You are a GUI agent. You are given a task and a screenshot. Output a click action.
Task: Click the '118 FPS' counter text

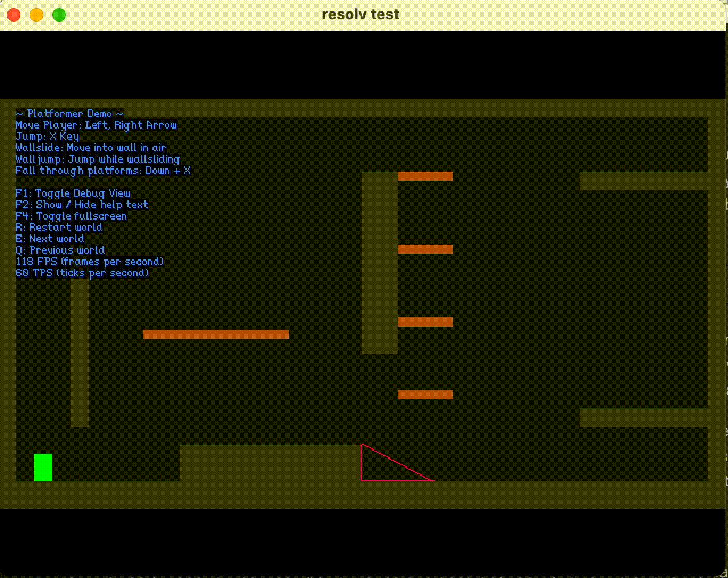pos(89,262)
